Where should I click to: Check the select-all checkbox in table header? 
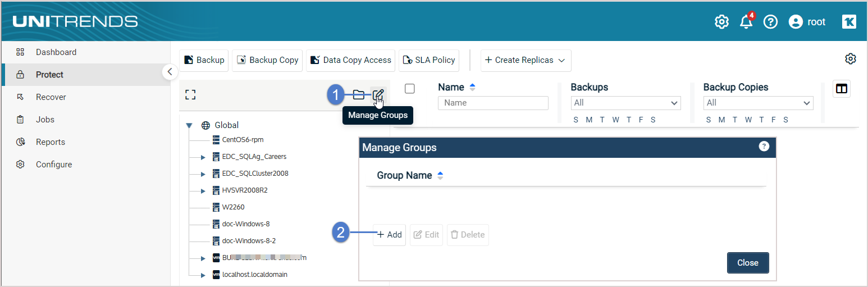click(410, 89)
